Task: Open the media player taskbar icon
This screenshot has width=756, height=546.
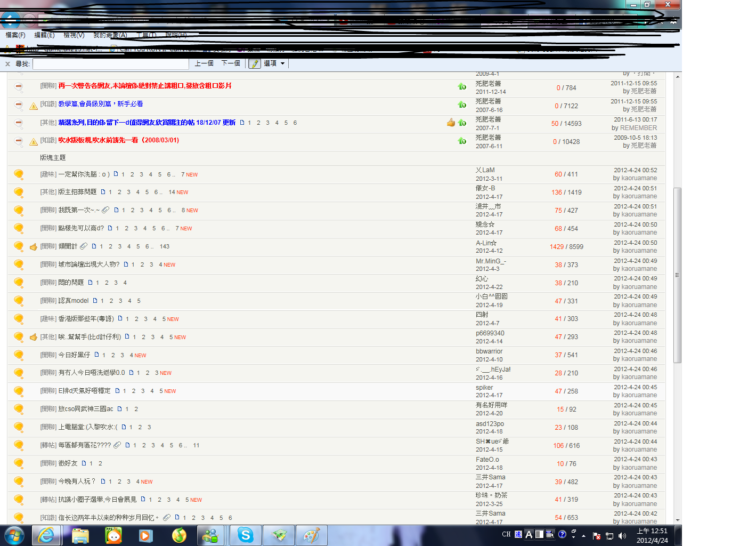Action: point(145,535)
